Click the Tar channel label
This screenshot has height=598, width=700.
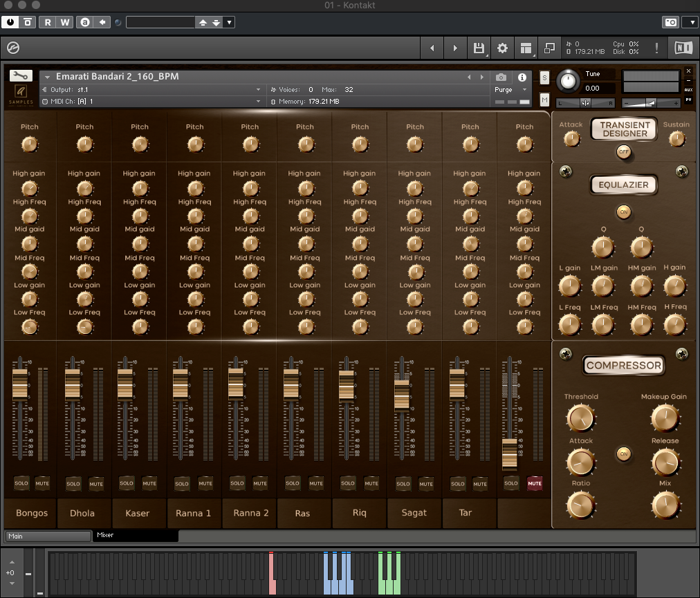coord(466,513)
